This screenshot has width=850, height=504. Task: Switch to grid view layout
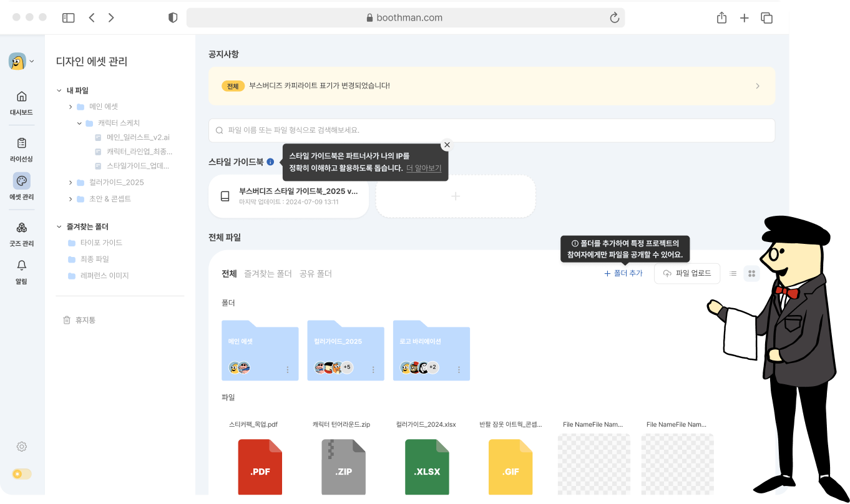click(751, 273)
